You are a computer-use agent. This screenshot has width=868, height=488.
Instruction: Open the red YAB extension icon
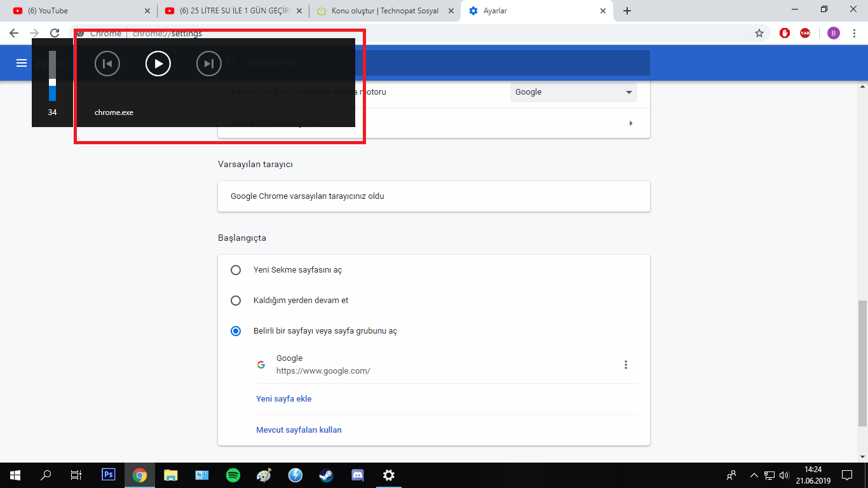tap(805, 33)
